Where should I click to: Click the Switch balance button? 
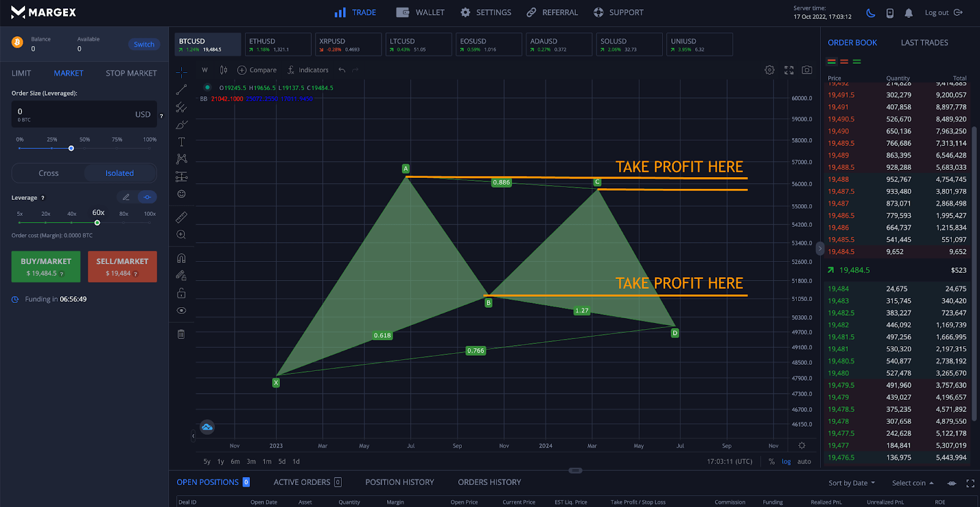pyautogui.click(x=144, y=44)
